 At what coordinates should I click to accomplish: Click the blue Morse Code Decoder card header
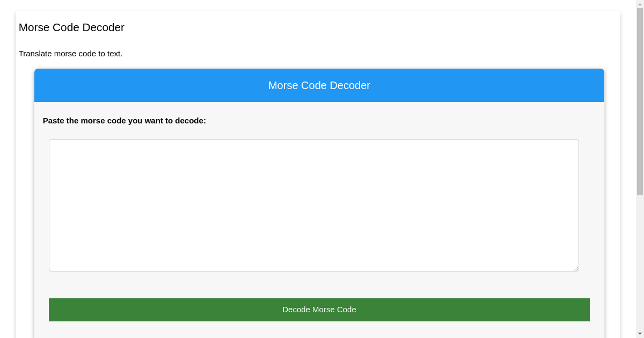pyautogui.click(x=319, y=85)
